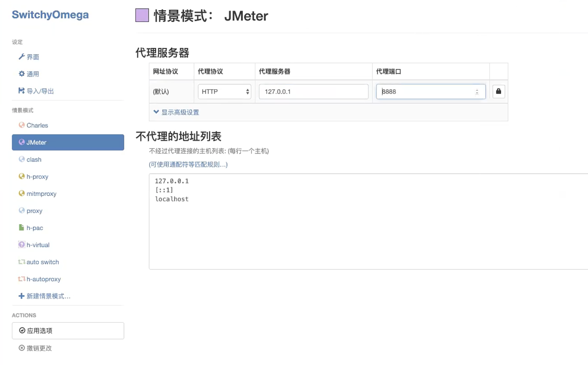
Task: Select the h-proxy profile
Action: [x=68, y=176]
